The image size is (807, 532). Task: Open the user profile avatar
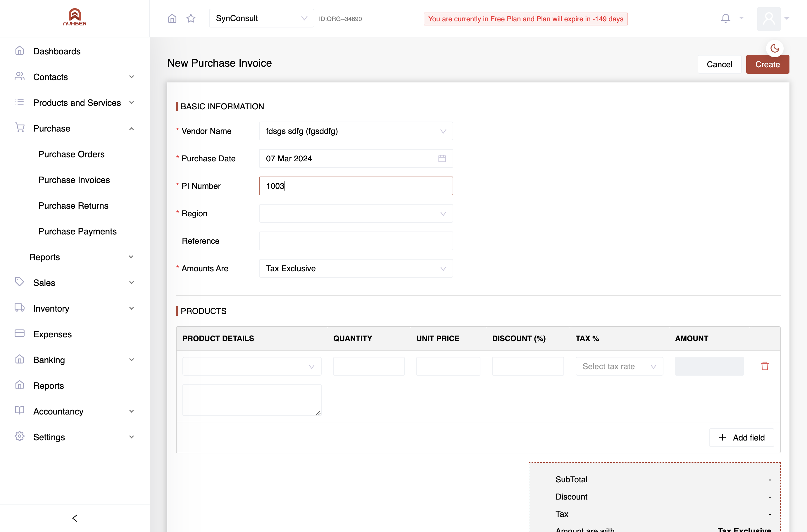click(769, 19)
